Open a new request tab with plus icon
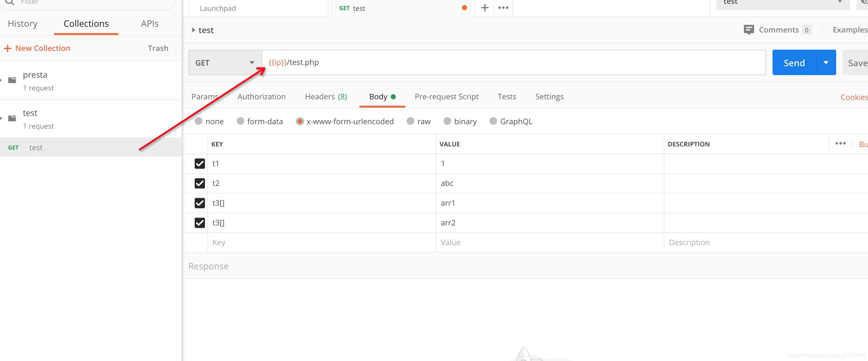 [x=485, y=8]
